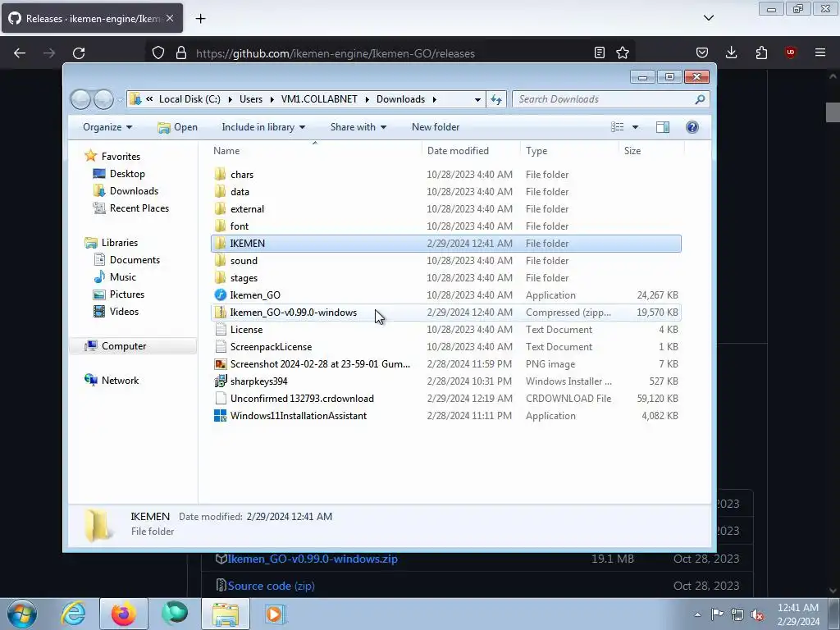Expand the arrow after VM1.COLLABNET breadcrumb
This screenshot has width=840, height=630.
point(367,99)
